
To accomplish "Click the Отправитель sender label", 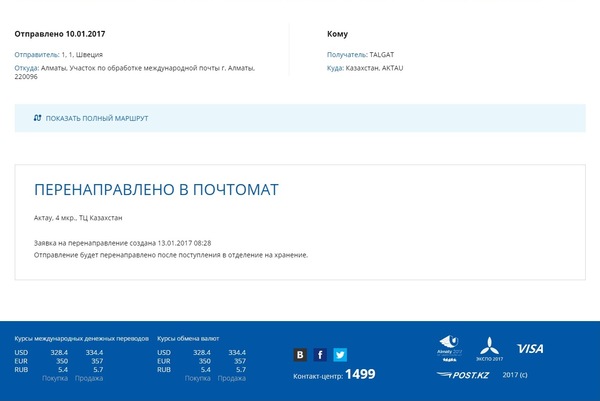I will 36,54.
